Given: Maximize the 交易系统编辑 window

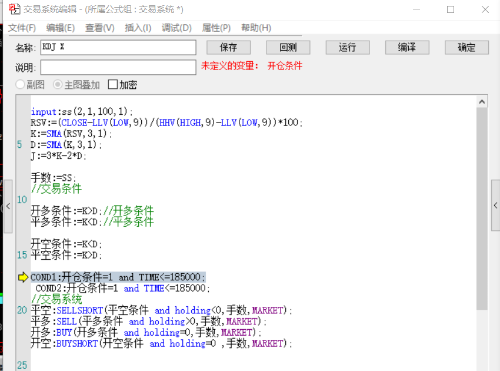Looking at the screenshot, I should [450, 9].
